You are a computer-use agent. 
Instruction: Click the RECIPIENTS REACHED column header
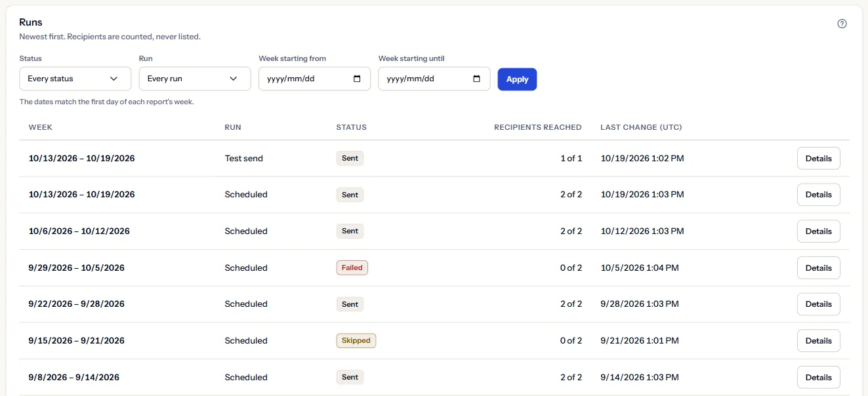click(538, 127)
